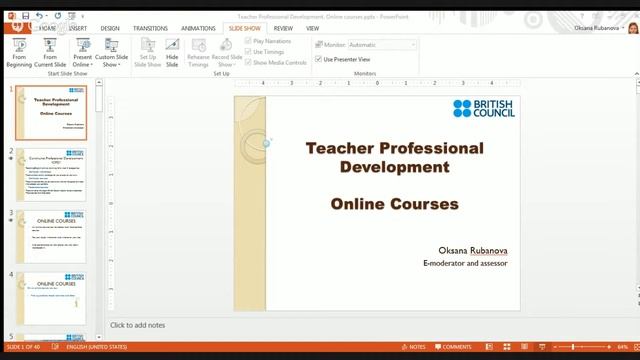
Task: Open Present Online option
Action: [82, 53]
